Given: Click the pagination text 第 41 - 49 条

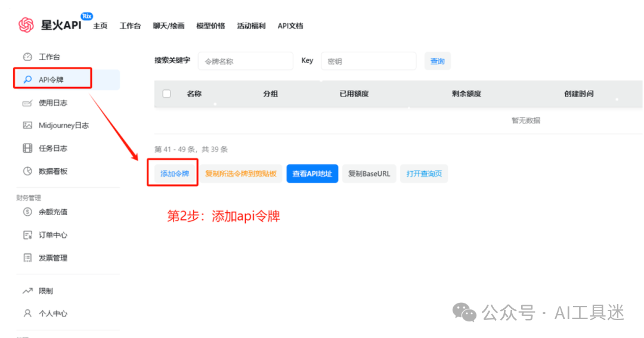Looking at the screenshot, I should pos(175,149).
